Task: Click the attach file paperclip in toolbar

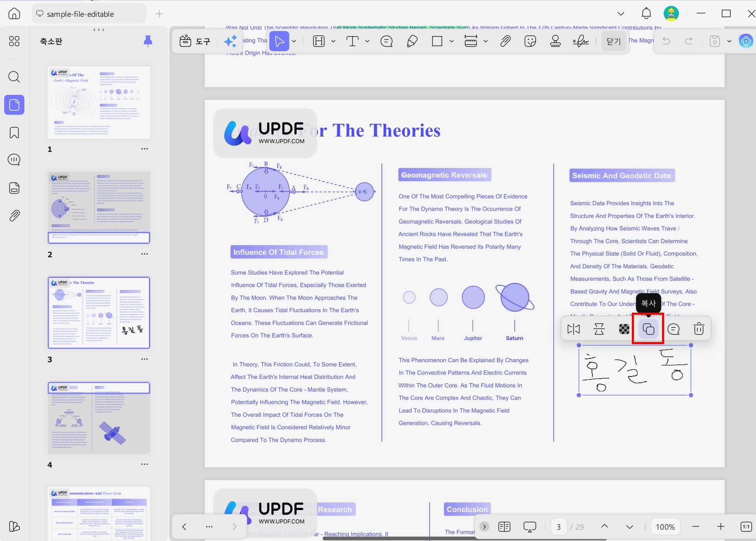Action: tap(506, 41)
